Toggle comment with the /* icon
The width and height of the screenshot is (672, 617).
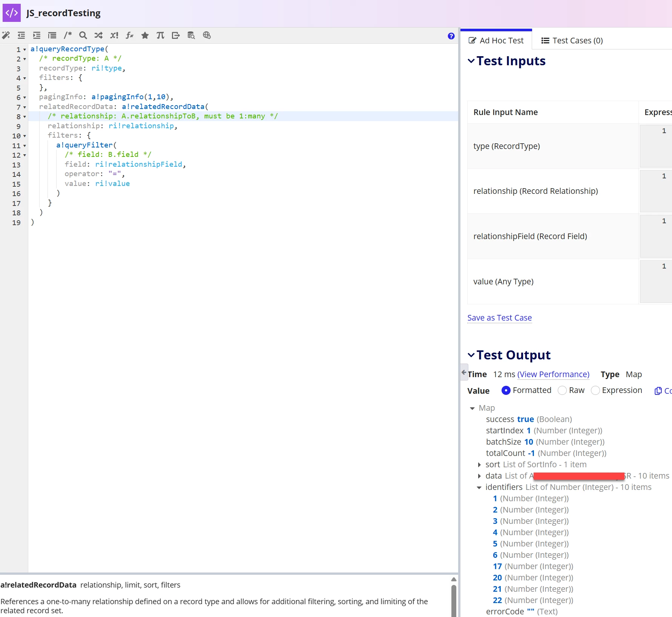tap(68, 35)
